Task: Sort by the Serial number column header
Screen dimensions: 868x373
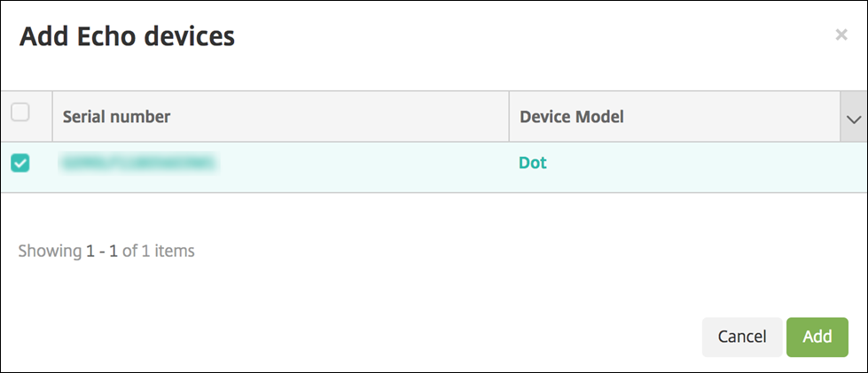Action: [116, 117]
